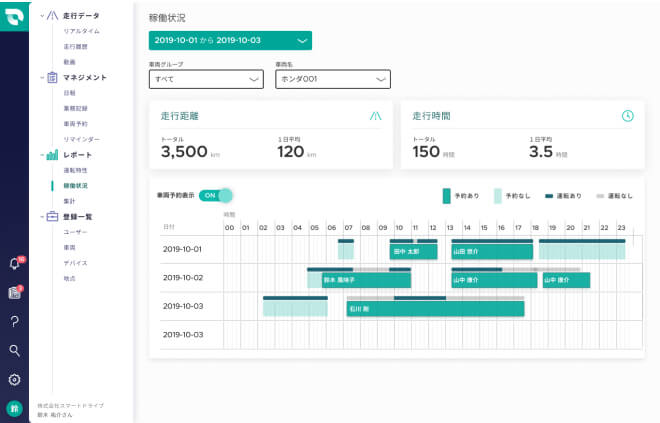Screen dimensions: 660x423
Task: Open the 車両名 dropdown showing ホンダ001
Action: click(332, 79)
